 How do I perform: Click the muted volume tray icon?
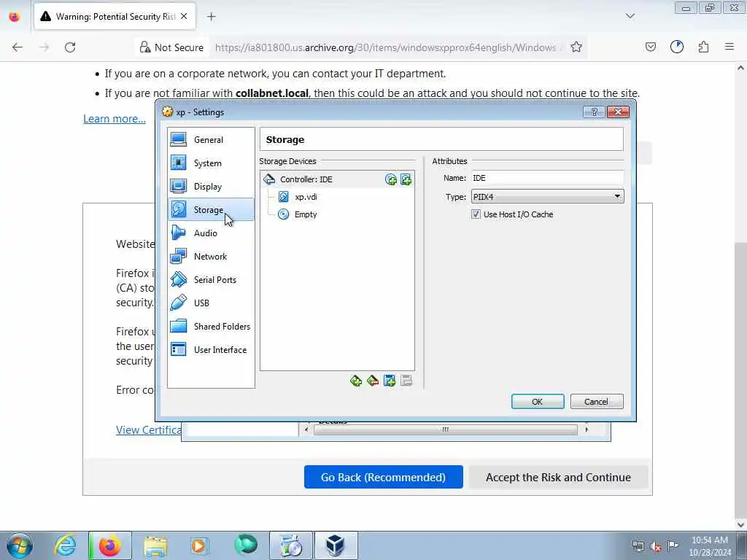point(656,546)
